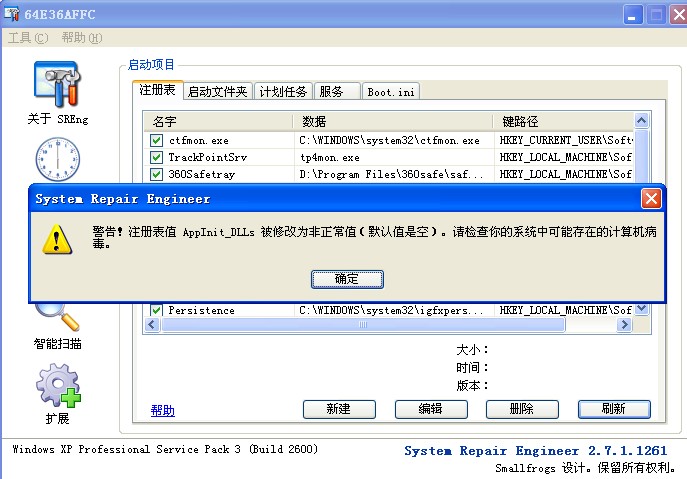687x479 pixels.
Task: Sort by the 键路径 column header
Action: tap(564, 121)
